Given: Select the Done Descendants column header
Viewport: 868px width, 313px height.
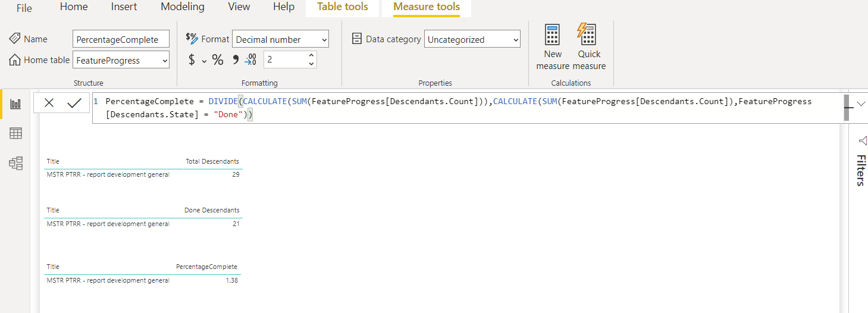Looking at the screenshot, I should [x=212, y=210].
